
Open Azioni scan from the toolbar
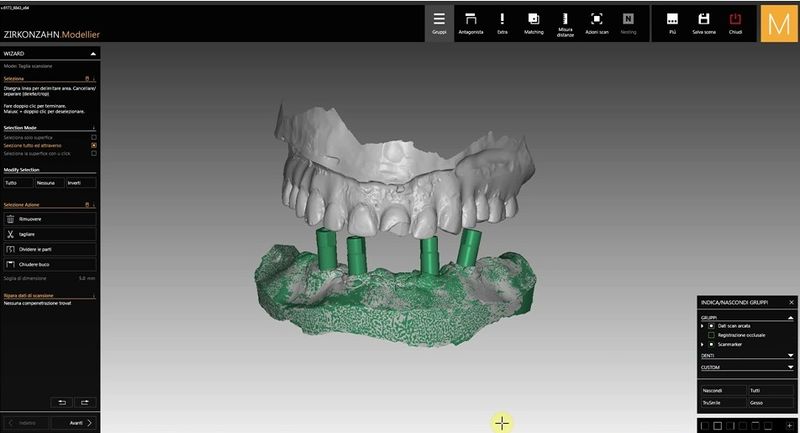click(597, 23)
